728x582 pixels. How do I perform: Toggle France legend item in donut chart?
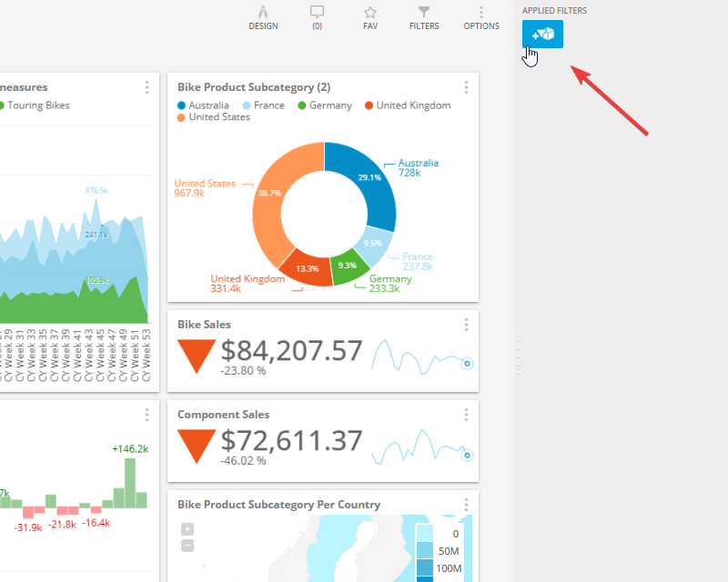pos(263,105)
